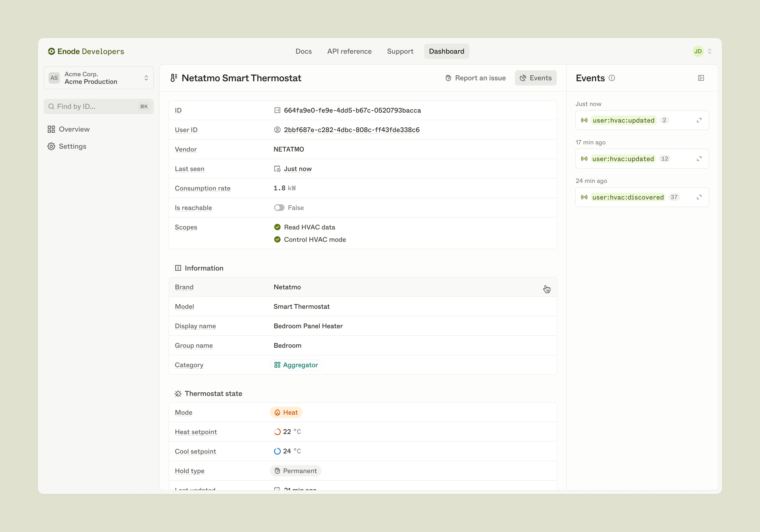Click the Brand row Netatmo value
The width and height of the screenshot is (760, 532).
coord(287,287)
